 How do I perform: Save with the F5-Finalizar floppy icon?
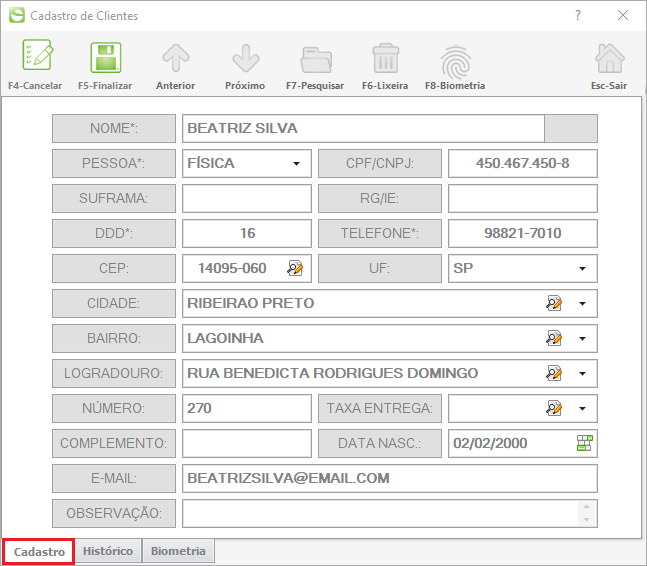tap(106, 57)
